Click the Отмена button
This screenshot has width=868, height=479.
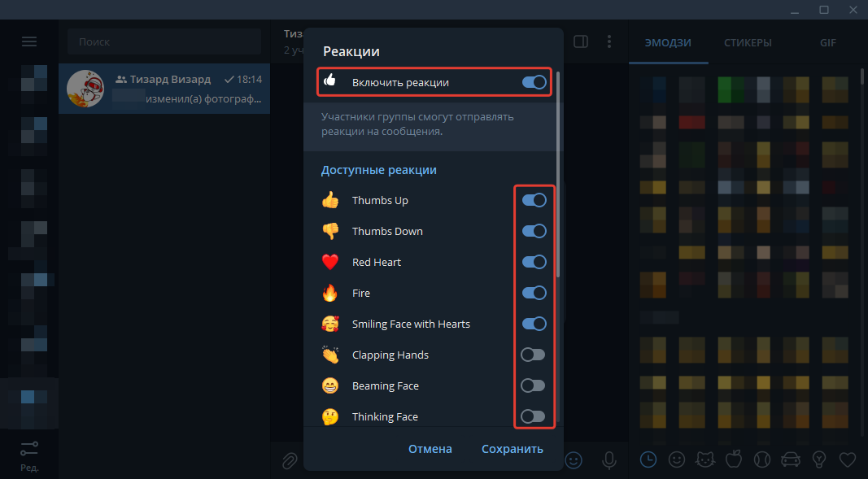(430, 449)
